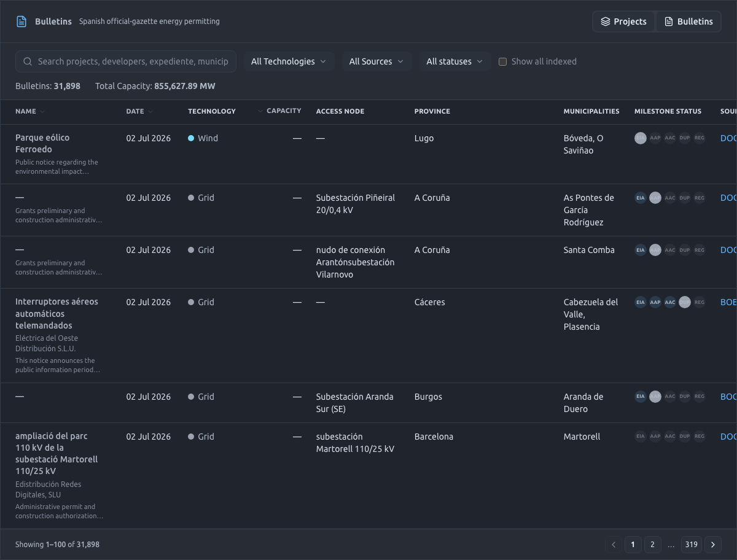Click REG badge in Cabezuela del Valle row
Screen dimensions: 737x560
(700, 302)
